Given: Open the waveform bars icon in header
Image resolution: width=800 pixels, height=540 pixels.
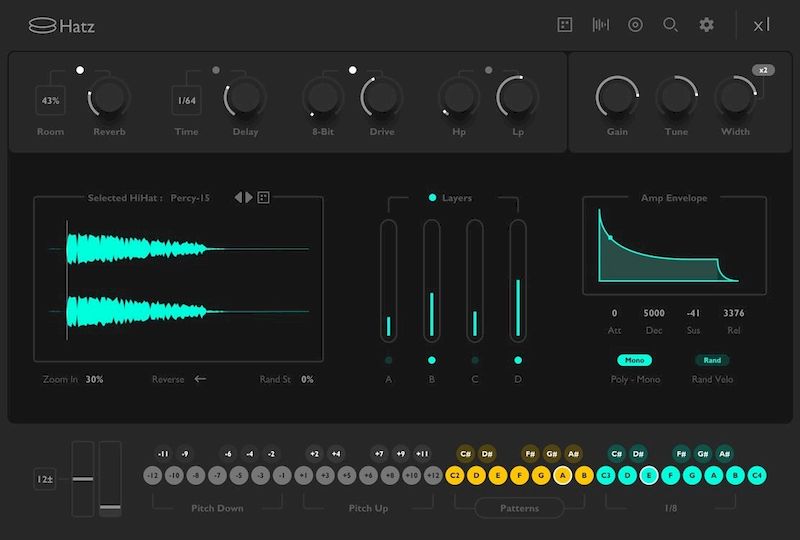Looking at the screenshot, I should pyautogui.click(x=600, y=25).
